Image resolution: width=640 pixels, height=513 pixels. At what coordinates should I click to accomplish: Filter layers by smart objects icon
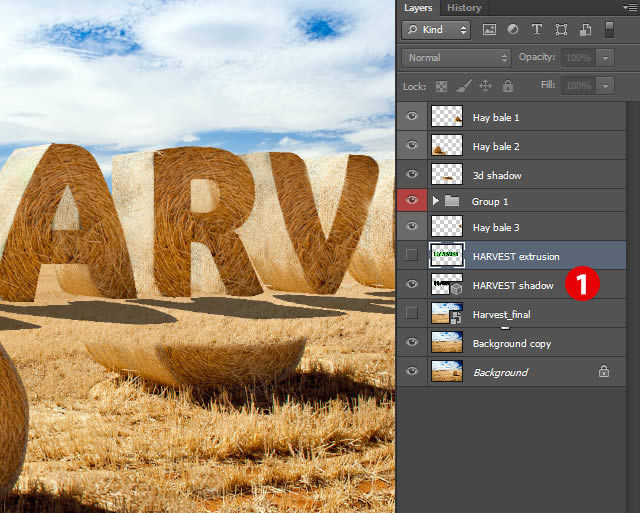(x=585, y=29)
